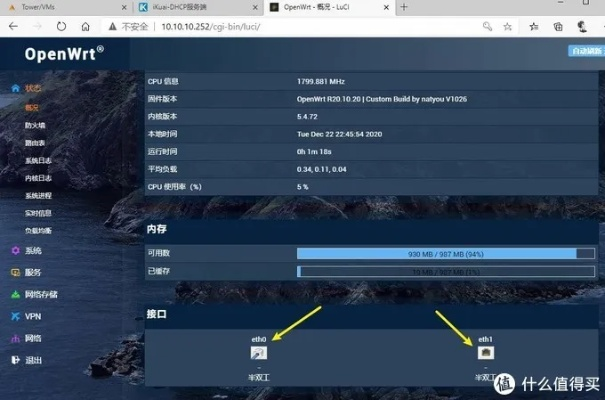The width and height of the screenshot is (605, 400).
Task: Click the 系统 gear icon in sidebar
Action: pyautogui.click(x=15, y=251)
